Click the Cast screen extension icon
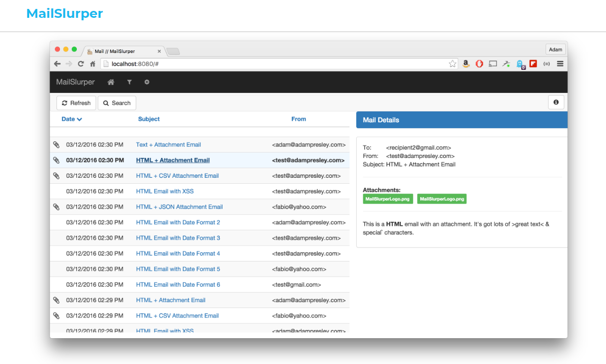This screenshot has height=364, width=606. click(x=493, y=64)
